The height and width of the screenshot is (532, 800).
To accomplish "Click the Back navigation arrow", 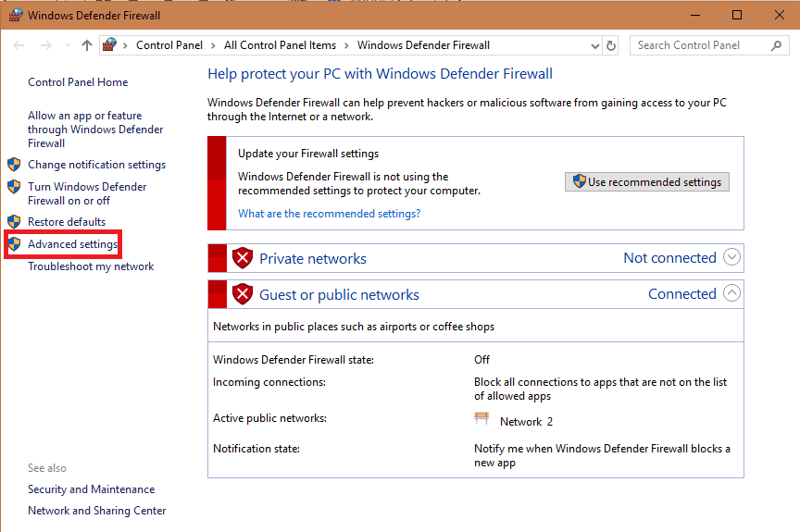I will tap(19, 45).
